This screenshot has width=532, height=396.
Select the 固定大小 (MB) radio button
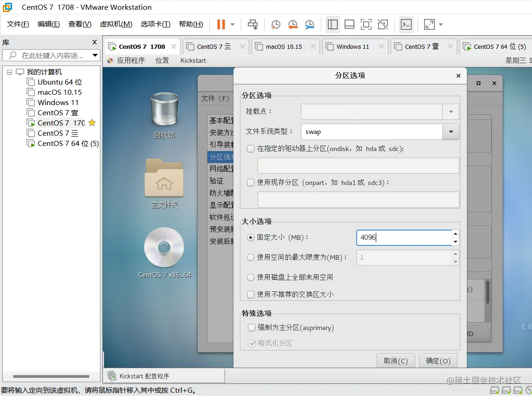(251, 238)
